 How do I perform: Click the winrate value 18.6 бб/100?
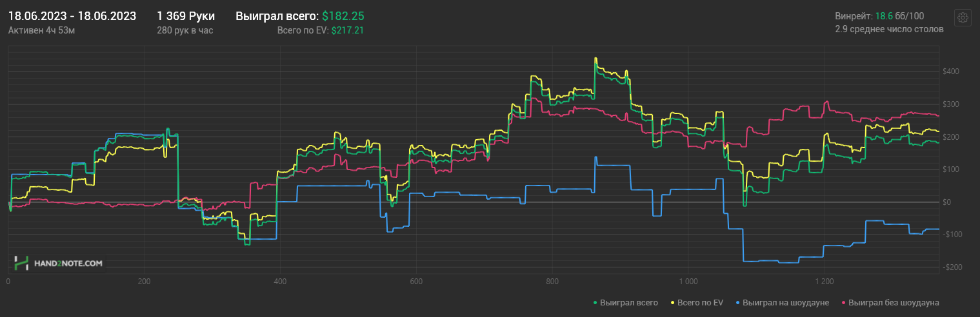coord(899,16)
